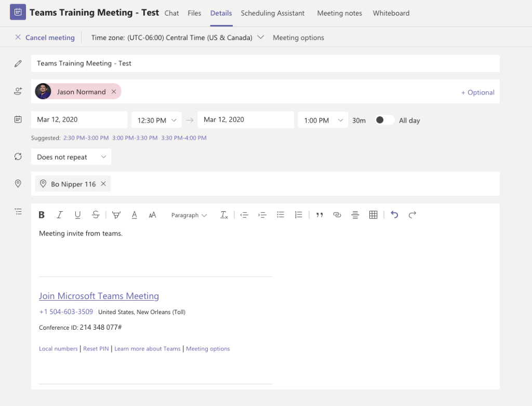
Task: Click the Conference ID 214 348 077# text
Action: point(81,327)
